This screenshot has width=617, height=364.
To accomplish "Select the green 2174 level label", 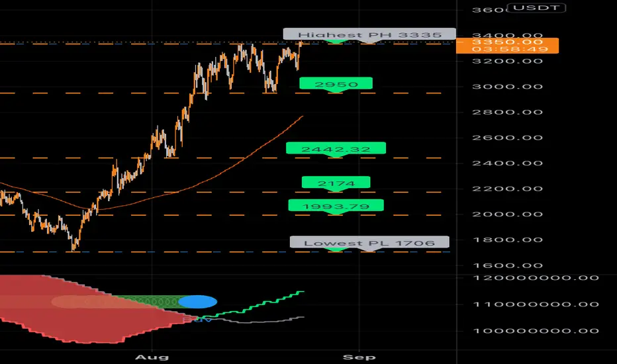I will click(x=336, y=183).
